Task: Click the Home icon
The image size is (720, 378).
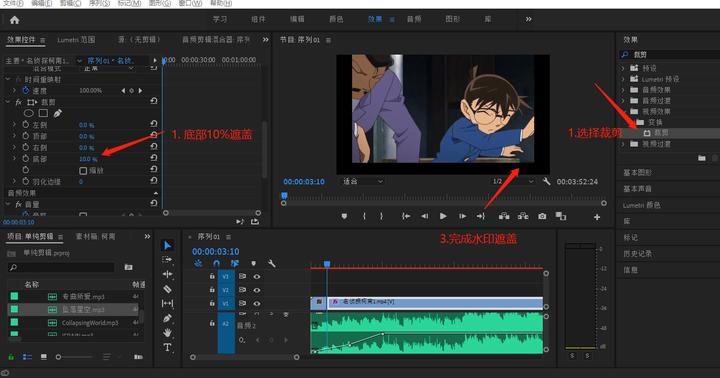Action: [15, 20]
